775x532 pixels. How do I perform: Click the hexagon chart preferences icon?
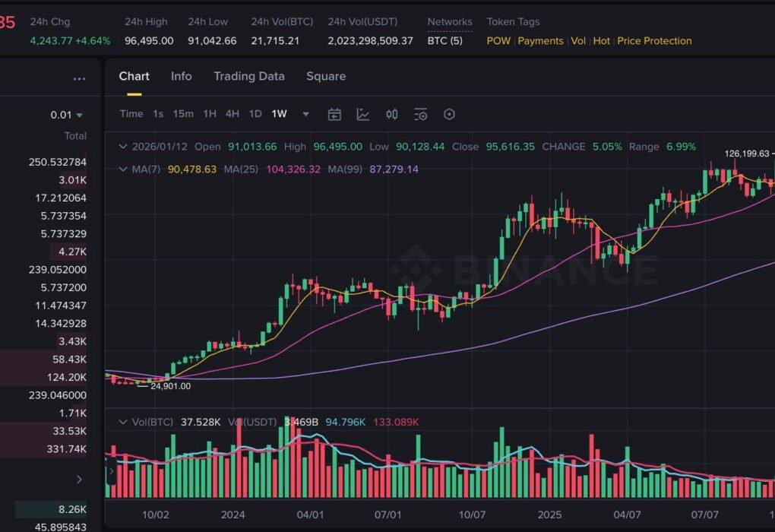(x=449, y=114)
